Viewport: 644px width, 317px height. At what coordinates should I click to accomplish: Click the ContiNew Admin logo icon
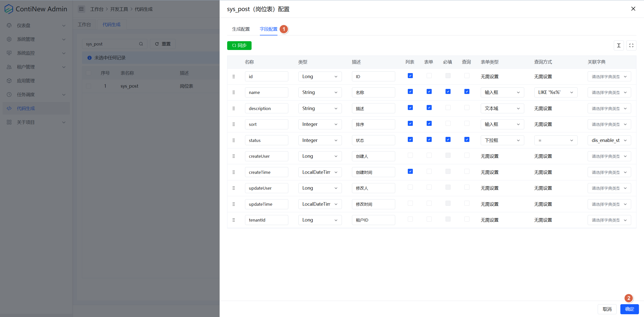9,9
